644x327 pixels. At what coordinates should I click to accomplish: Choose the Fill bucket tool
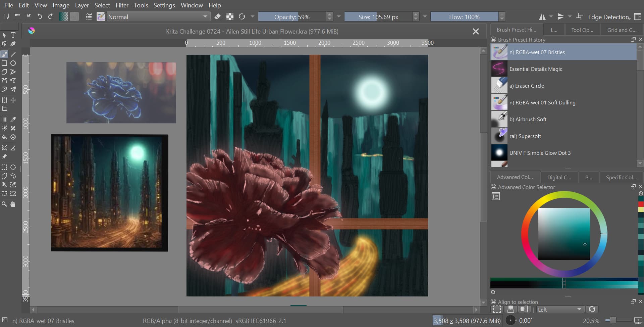4,137
